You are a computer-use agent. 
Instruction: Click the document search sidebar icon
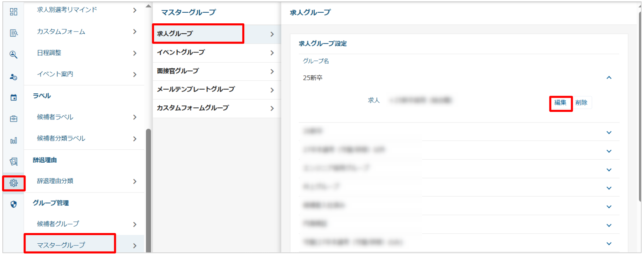13,33
